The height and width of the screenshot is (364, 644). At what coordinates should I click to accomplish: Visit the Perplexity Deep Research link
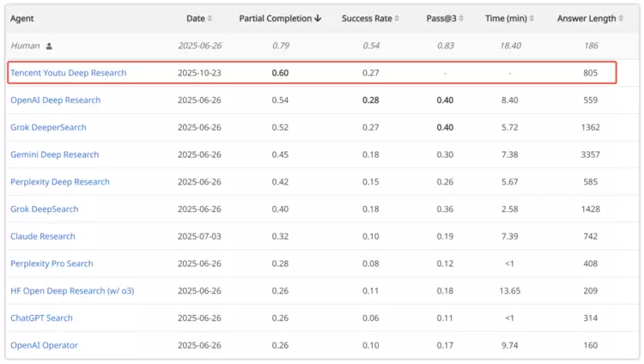point(60,182)
